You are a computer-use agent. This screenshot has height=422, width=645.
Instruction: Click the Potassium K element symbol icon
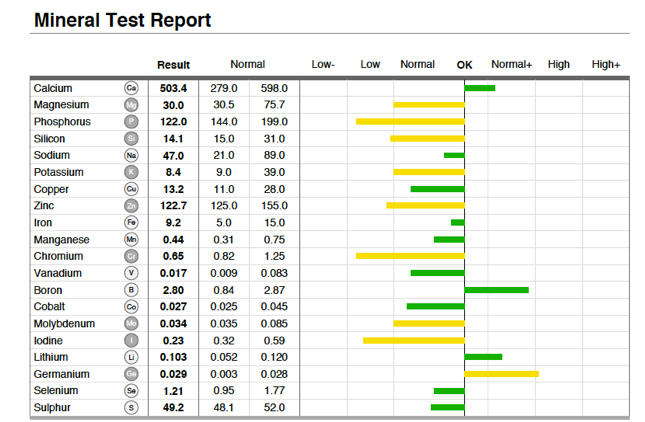pos(131,172)
